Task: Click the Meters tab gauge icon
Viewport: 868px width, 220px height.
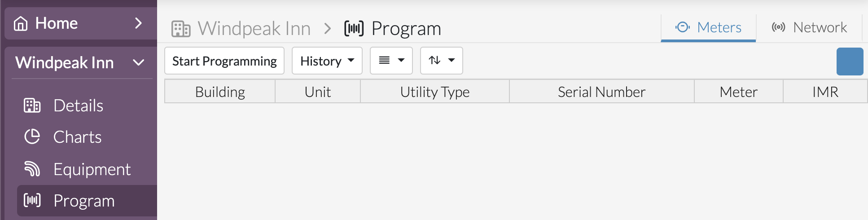Action: 683,27
